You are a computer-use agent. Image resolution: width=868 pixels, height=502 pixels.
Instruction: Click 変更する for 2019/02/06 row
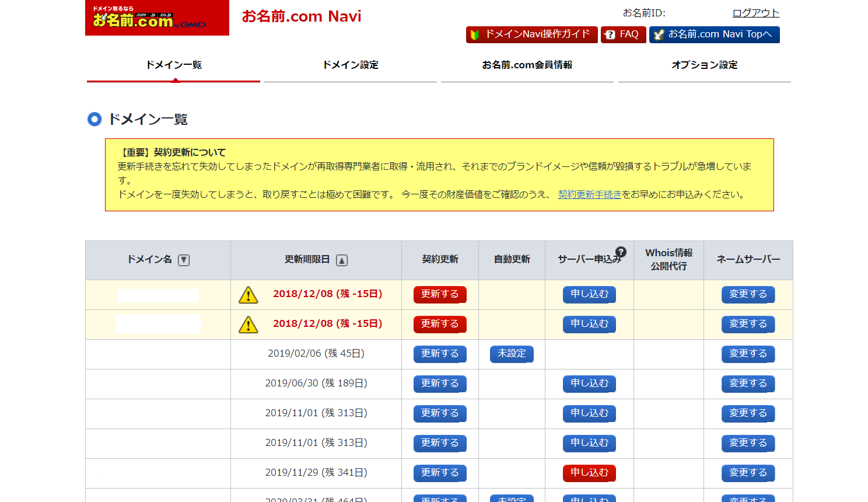(x=748, y=354)
